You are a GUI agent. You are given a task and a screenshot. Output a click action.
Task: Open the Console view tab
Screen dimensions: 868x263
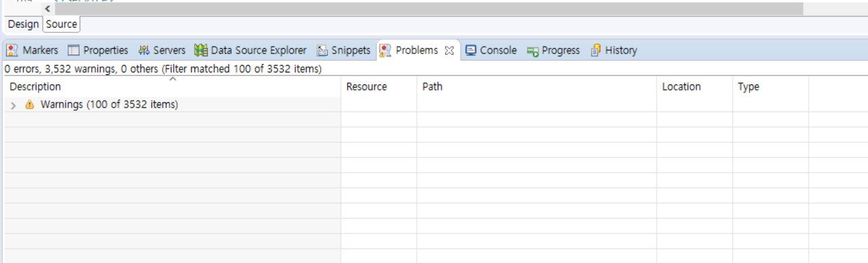(x=491, y=50)
